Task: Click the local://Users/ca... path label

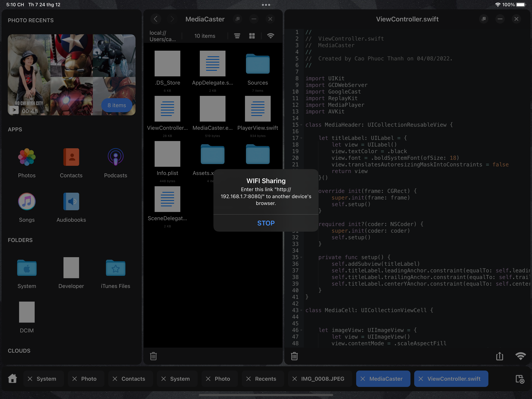Action: coord(163,36)
